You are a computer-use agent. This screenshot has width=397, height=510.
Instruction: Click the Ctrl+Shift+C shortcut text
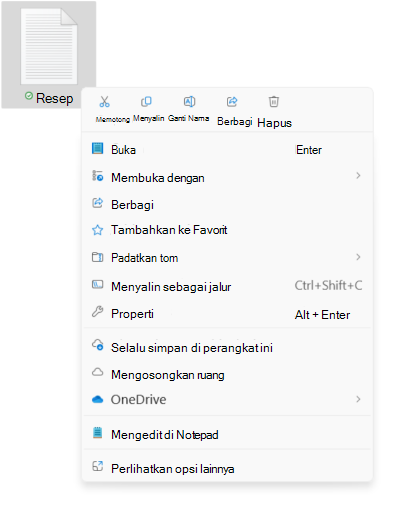click(x=328, y=285)
